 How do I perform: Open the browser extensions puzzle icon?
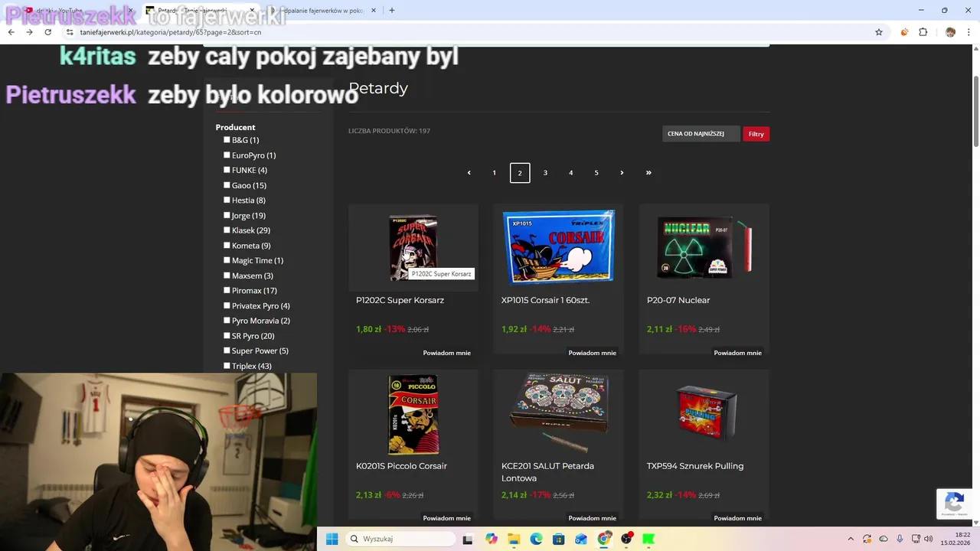coord(923,32)
